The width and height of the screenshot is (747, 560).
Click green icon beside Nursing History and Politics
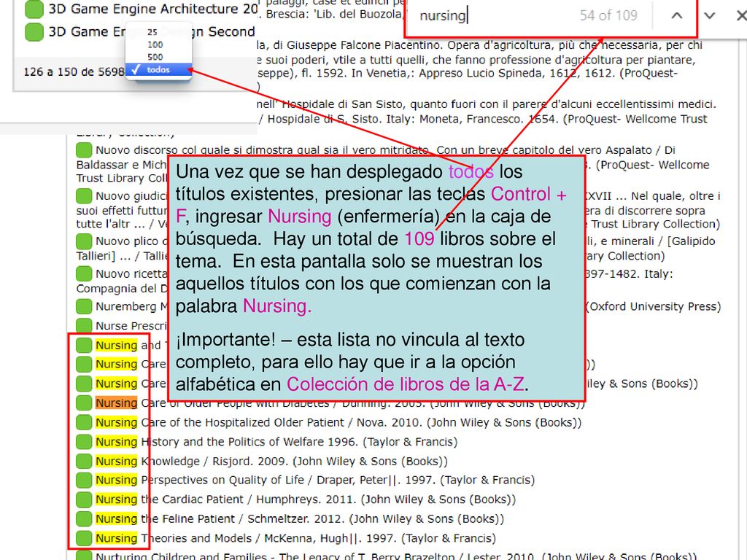tap(84, 442)
